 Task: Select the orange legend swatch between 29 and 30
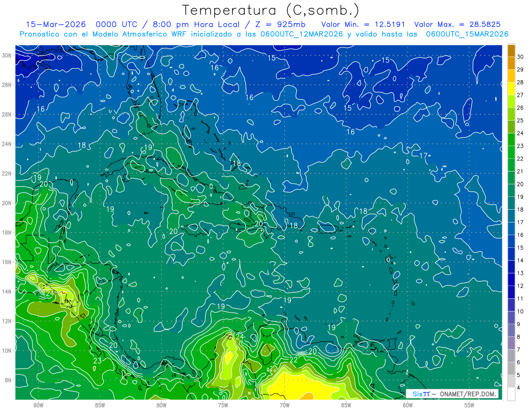(511, 63)
